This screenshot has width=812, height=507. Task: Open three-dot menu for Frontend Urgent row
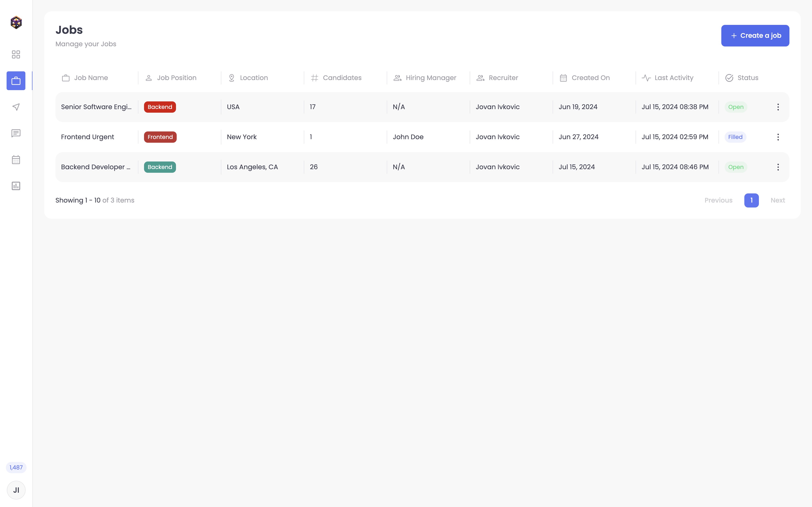click(x=778, y=137)
